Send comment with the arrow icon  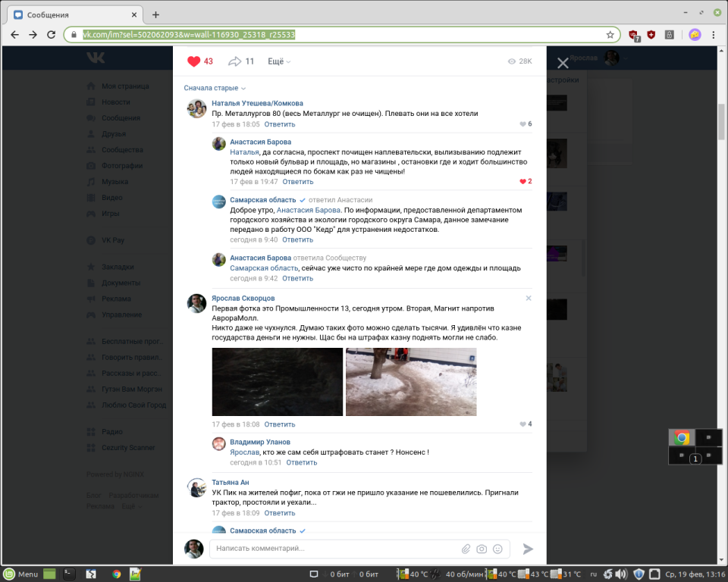coord(528,549)
